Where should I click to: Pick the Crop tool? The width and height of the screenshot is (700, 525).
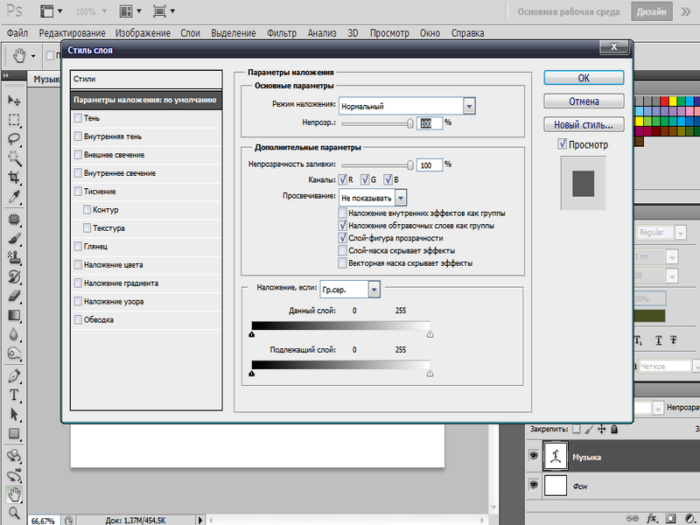14,178
